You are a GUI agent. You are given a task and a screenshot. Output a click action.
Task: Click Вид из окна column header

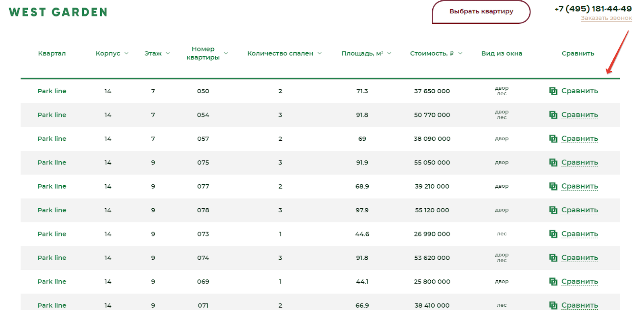[x=502, y=53]
